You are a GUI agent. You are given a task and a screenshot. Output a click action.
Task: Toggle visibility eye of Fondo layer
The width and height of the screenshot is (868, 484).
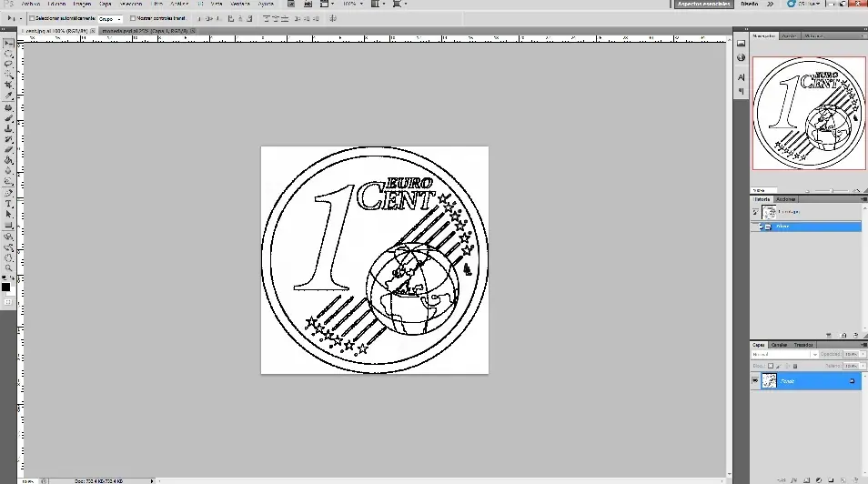[x=755, y=381]
